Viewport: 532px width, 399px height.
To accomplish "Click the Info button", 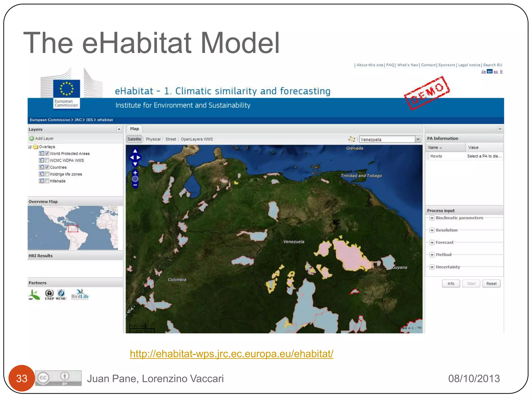I will pyautogui.click(x=451, y=284).
